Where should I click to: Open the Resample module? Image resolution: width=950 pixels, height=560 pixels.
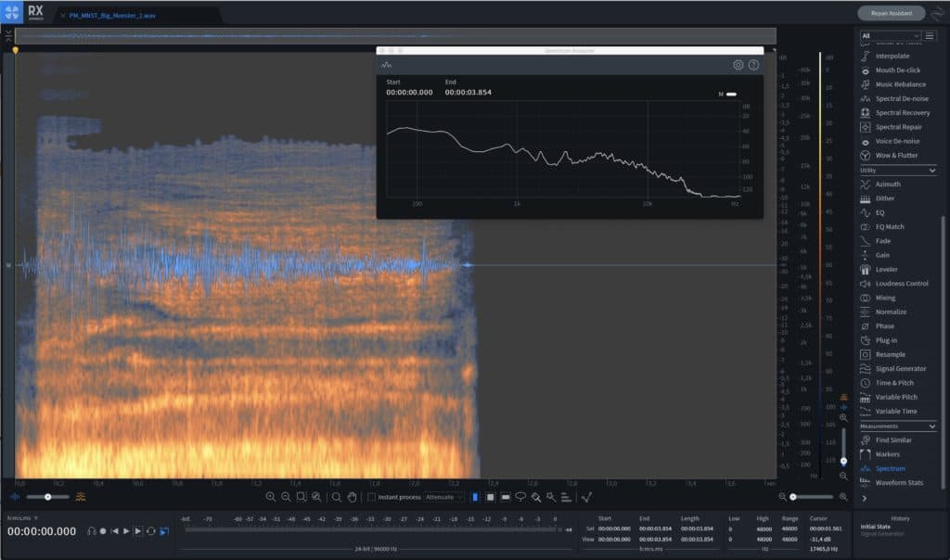890,355
